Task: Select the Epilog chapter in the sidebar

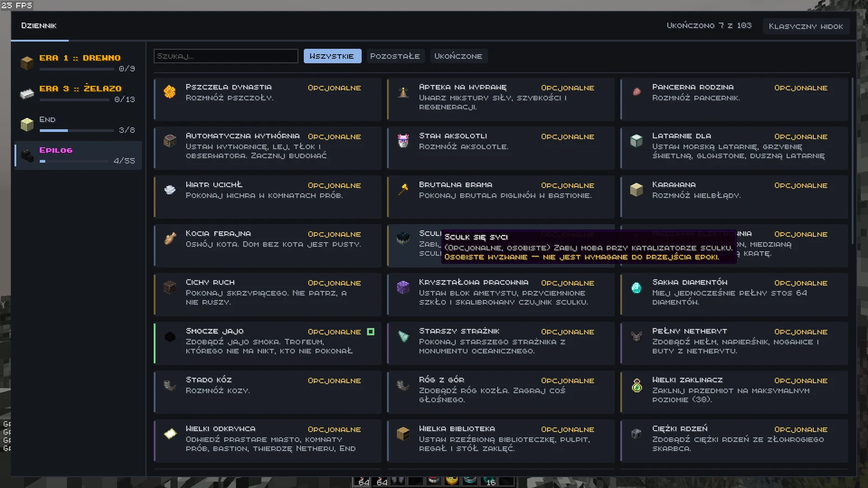Action: tap(78, 155)
